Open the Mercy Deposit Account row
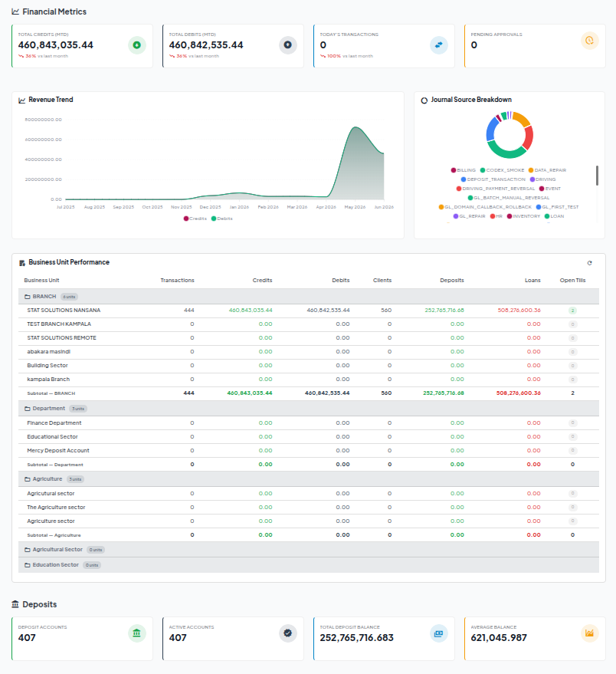The height and width of the screenshot is (674, 616). [309, 450]
